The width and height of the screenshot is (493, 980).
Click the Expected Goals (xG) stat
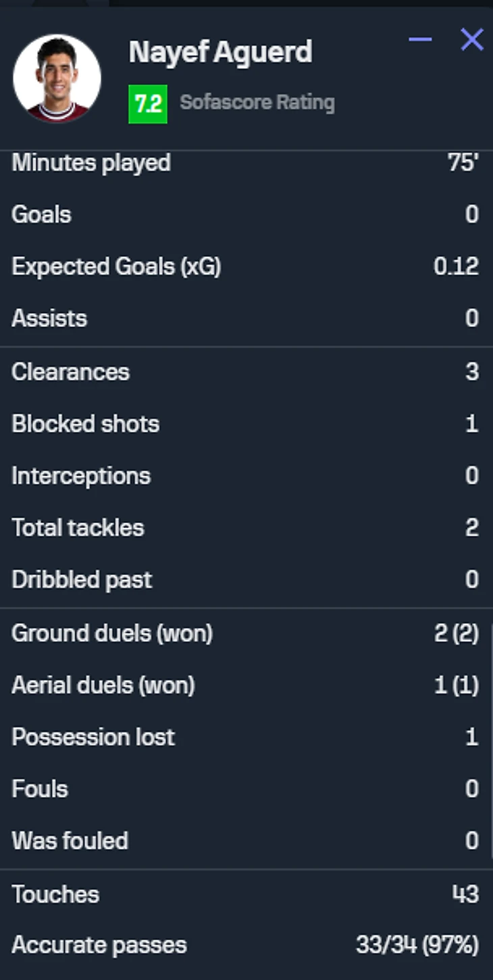coord(245,266)
